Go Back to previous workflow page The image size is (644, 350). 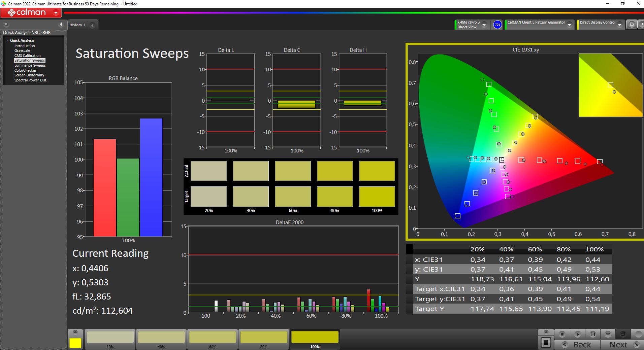(577, 345)
